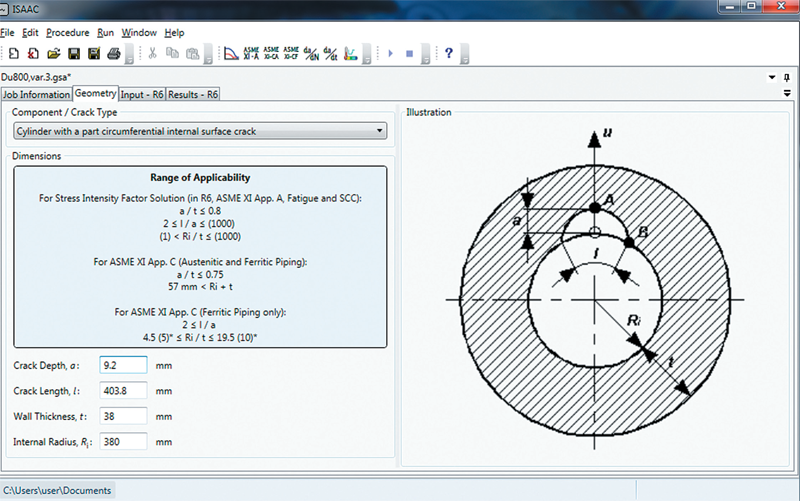Click the Range of Applicability heading

point(200,178)
